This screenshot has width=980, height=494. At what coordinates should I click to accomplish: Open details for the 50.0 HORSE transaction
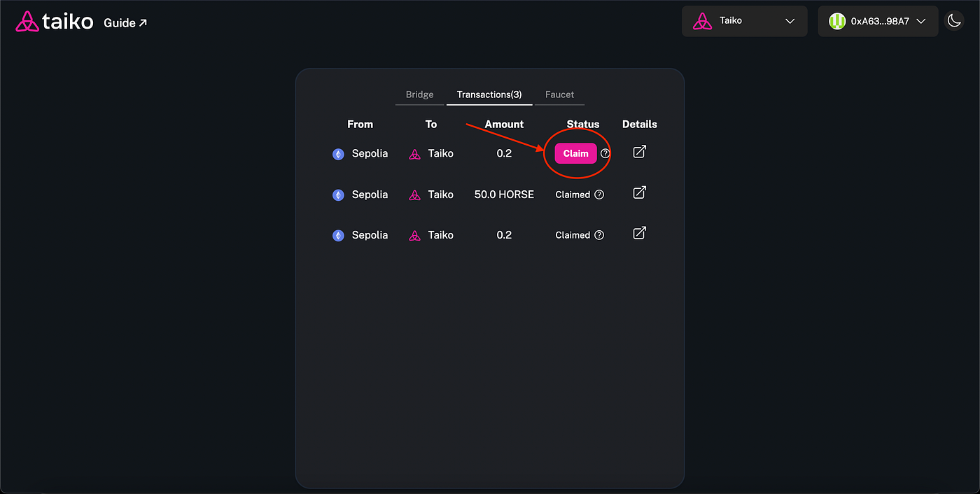click(x=639, y=192)
